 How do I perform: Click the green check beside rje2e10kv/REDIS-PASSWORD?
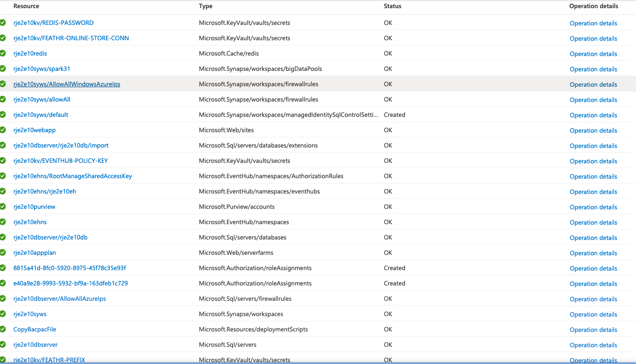point(3,23)
